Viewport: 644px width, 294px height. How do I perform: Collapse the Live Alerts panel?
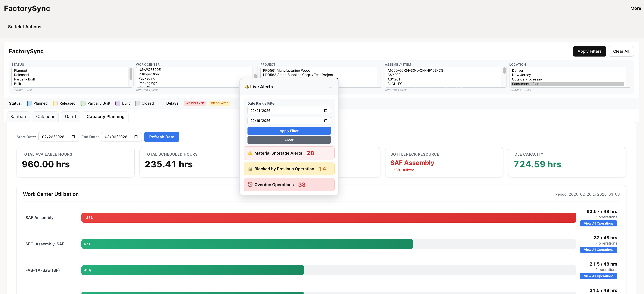[x=330, y=87]
